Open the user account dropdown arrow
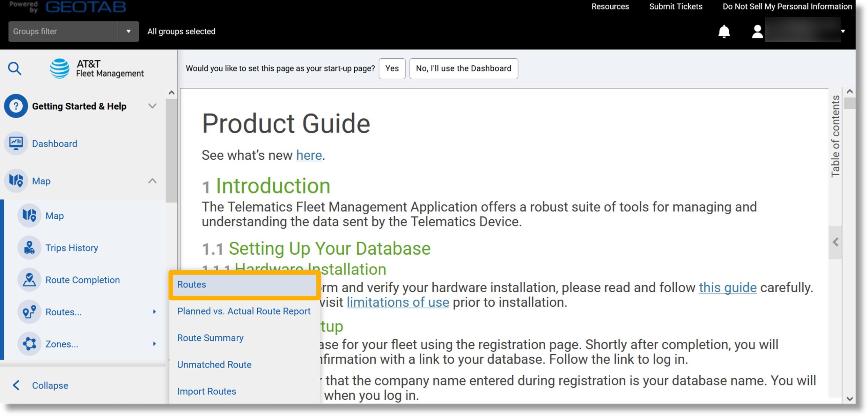The width and height of the screenshot is (868, 416). (843, 32)
